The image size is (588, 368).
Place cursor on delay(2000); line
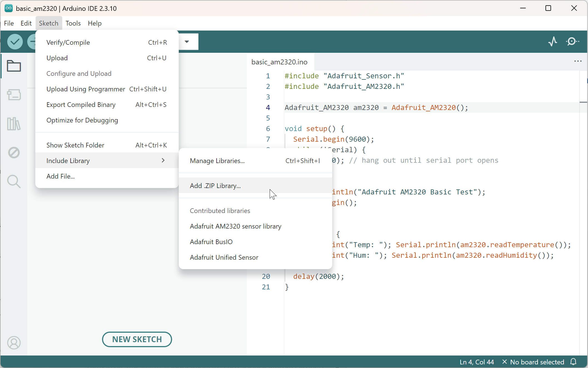tap(319, 276)
